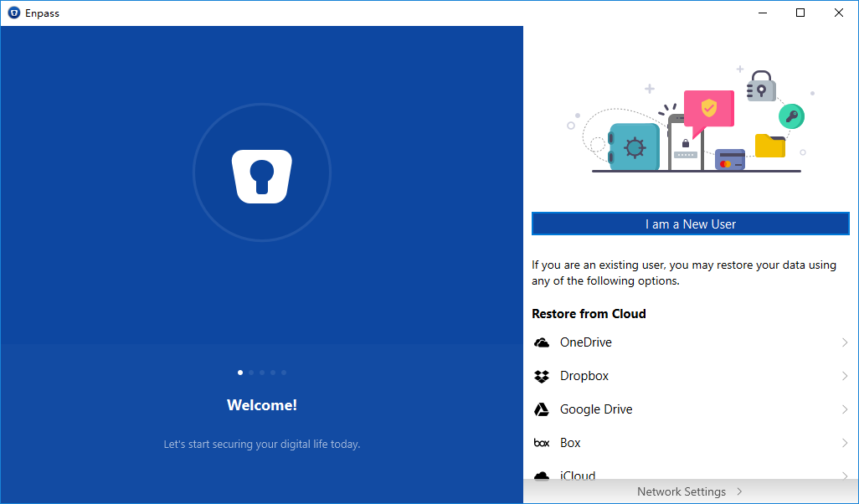This screenshot has height=504, width=859.
Task: Maximize the Enpass window
Action: tap(800, 13)
